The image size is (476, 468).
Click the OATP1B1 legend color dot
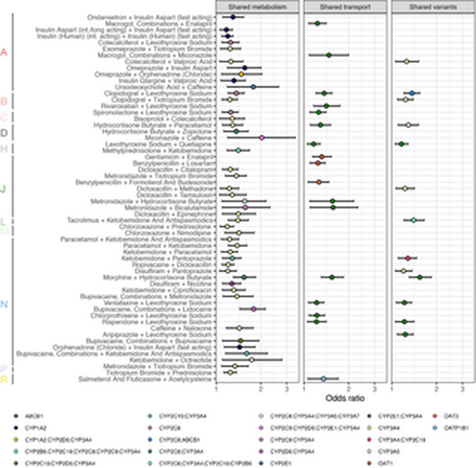pyautogui.click(x=435, y=428)
